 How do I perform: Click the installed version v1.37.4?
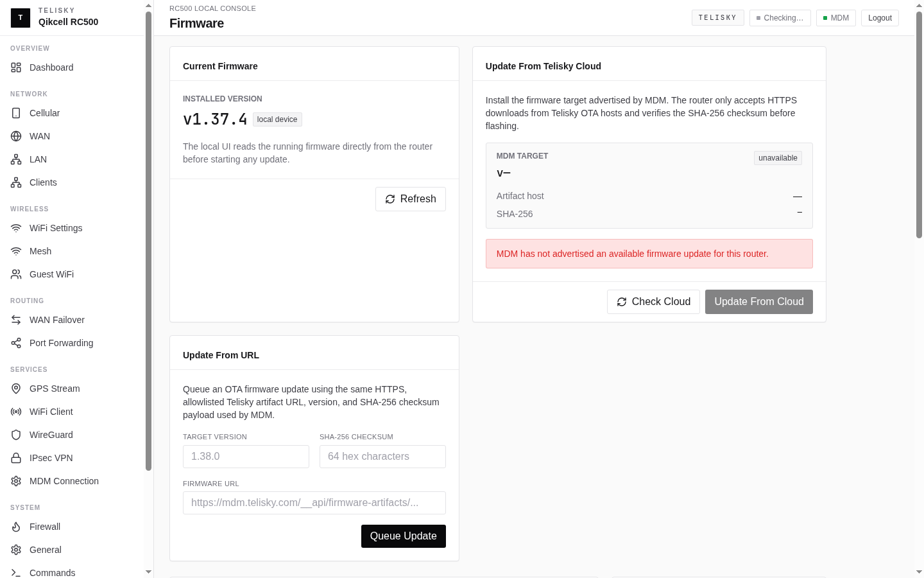coord(215,119)
